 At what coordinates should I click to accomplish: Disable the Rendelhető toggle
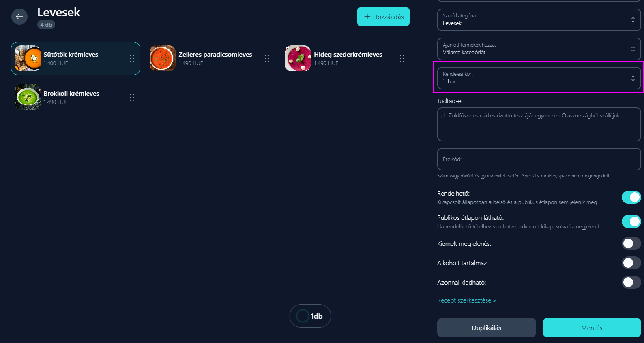pyautogui.click(x=631, y=197)
